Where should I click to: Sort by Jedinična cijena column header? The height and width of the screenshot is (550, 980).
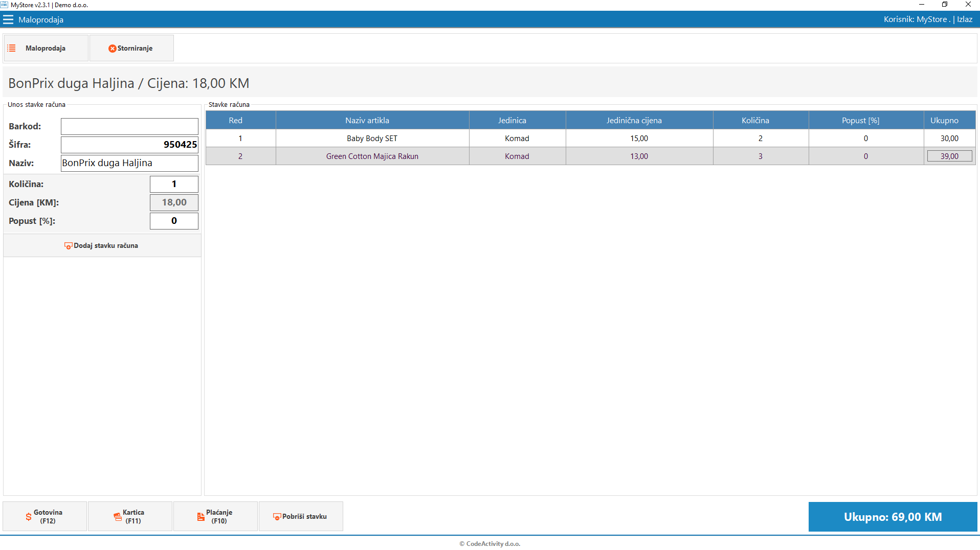click(x=639, y=120)
